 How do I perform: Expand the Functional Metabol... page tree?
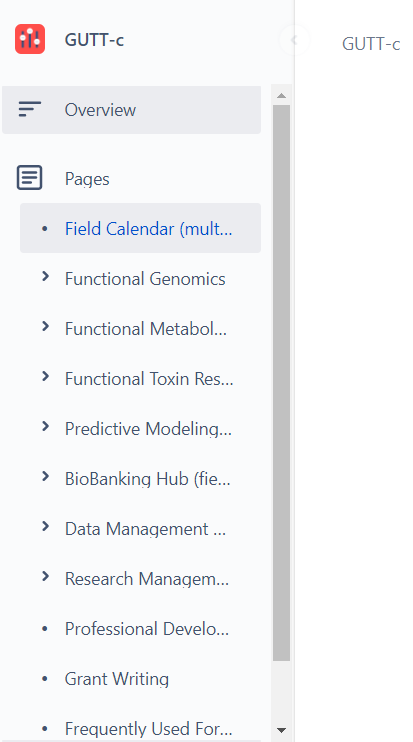[x=45, y=326]
